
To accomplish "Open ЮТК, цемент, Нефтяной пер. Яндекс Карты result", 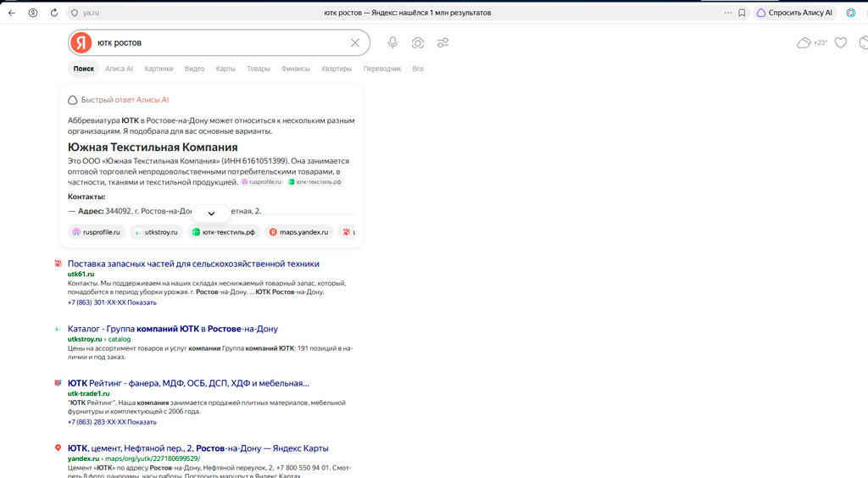I will [x=198, y=448].
